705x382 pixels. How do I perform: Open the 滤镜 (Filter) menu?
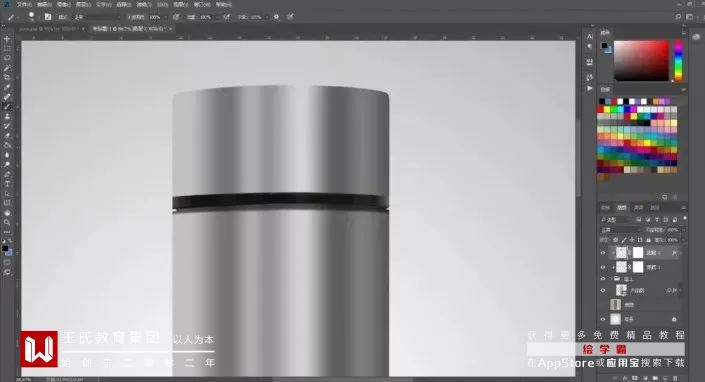coord(144,4)
